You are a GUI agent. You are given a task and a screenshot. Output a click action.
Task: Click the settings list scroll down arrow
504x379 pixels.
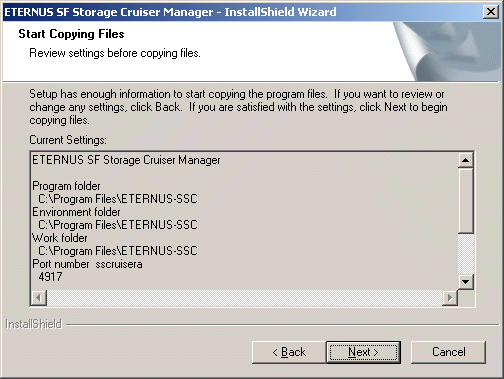tap(466, 282)
